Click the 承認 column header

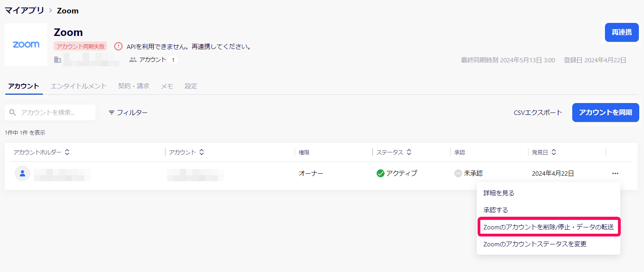[x=460, y=152]
